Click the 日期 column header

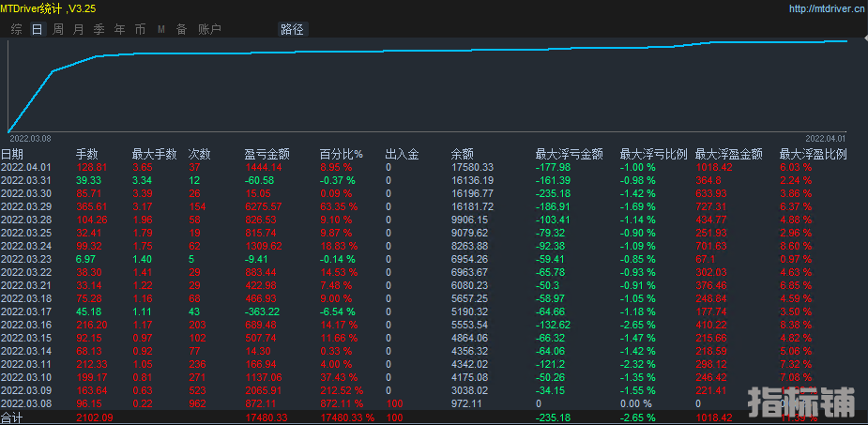[11, 155]
